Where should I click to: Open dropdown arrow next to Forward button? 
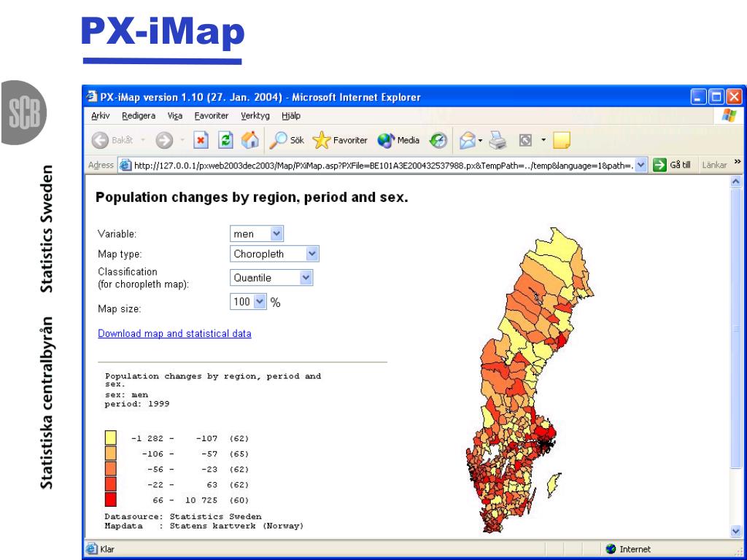tap(182, 140)
